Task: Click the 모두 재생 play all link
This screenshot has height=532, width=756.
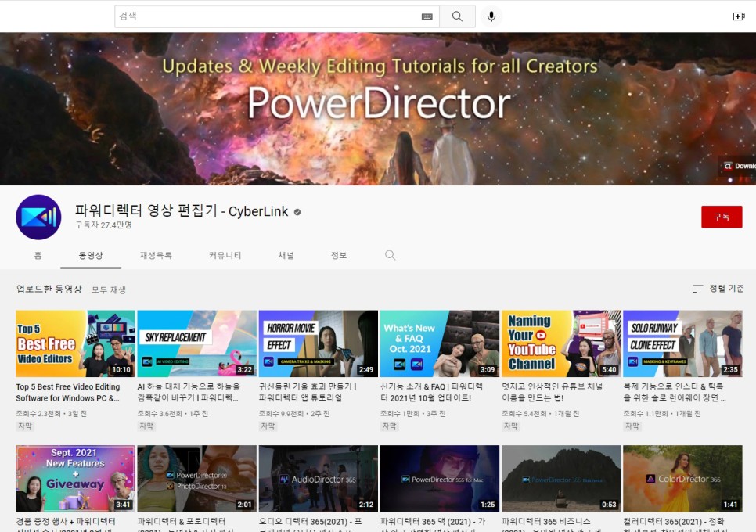Action: pyautogui.click(x=109, y=289)
